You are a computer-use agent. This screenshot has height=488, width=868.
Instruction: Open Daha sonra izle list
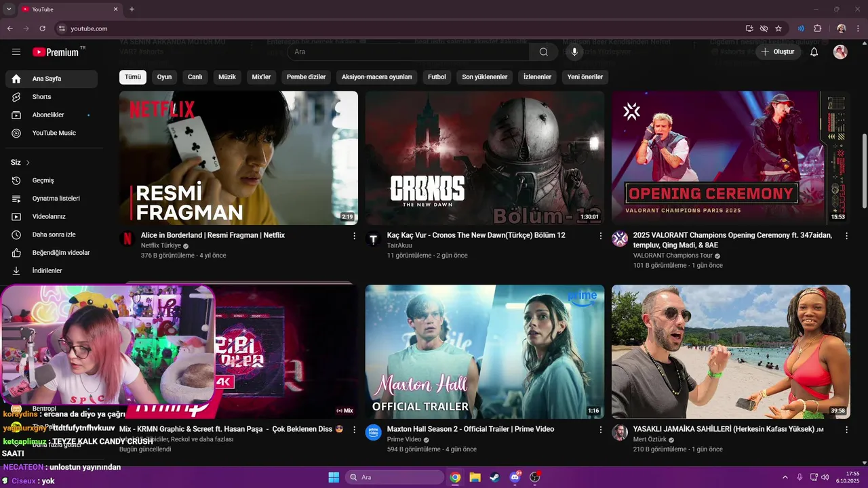click(x=52, y=235)
